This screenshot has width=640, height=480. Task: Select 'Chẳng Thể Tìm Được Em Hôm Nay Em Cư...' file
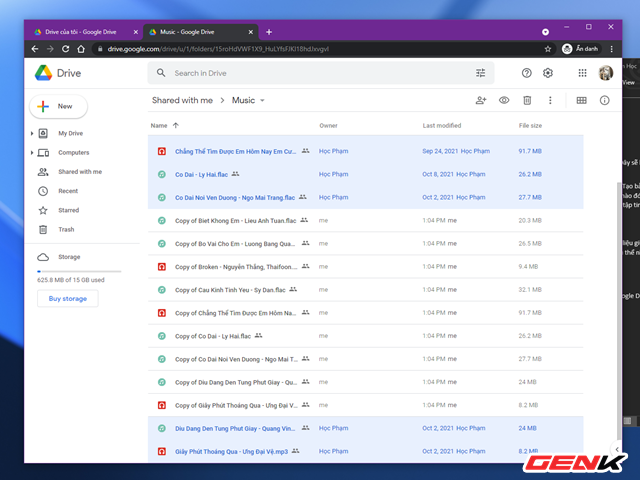365,151
